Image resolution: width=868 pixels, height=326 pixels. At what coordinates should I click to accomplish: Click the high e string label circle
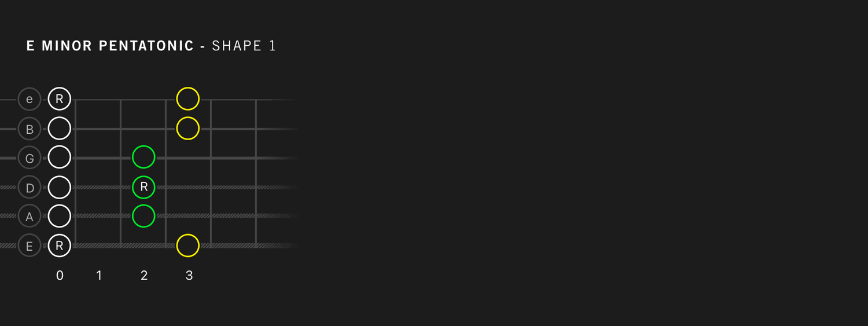30,99
